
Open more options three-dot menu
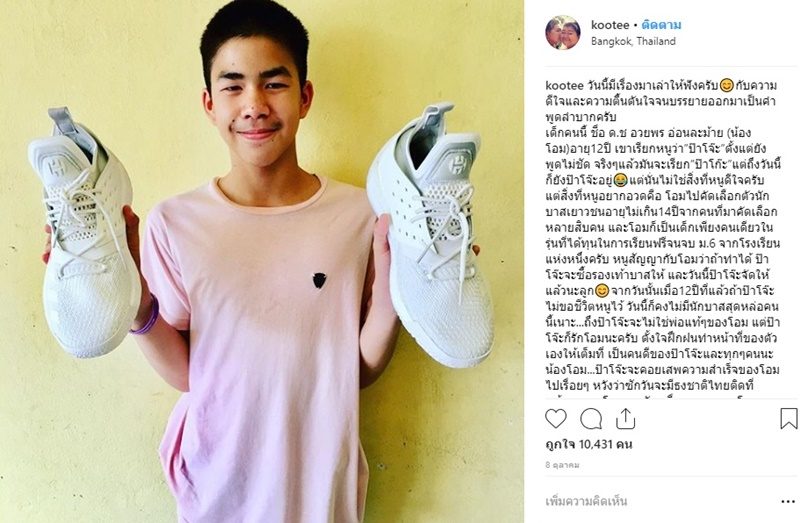(x=788, y=502)
